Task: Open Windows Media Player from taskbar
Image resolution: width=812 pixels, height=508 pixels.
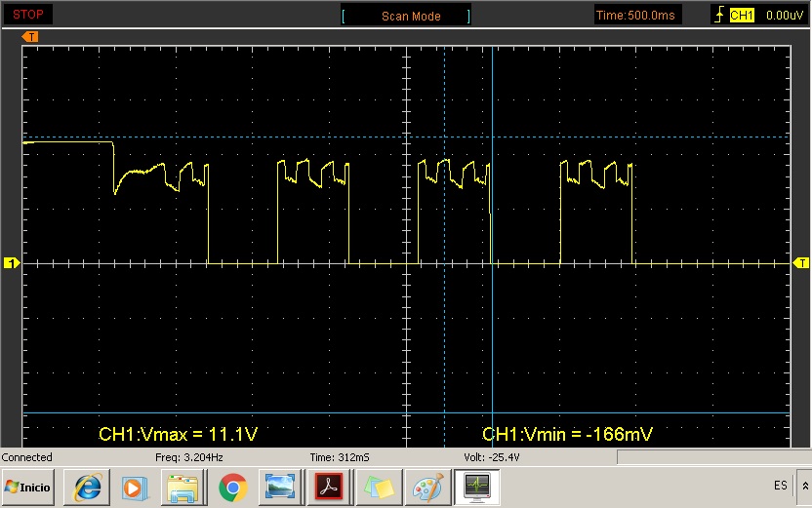Action: 135,486
